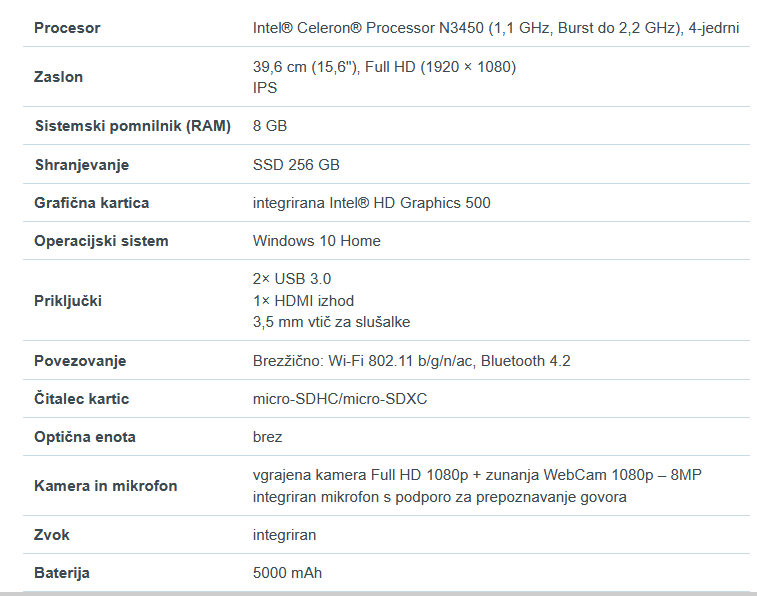Click the 1× HDMI izhod entry
The image size is (757, 596).
coord(303,301)
